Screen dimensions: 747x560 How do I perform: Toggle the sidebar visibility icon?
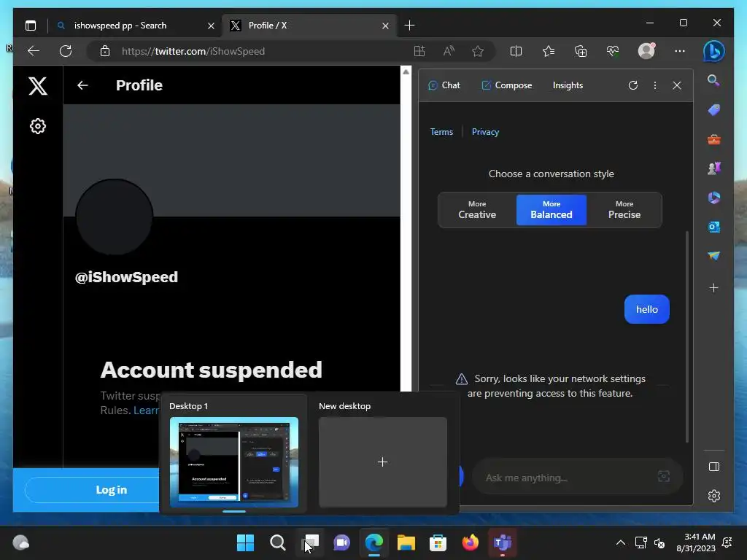click(713, 467)
